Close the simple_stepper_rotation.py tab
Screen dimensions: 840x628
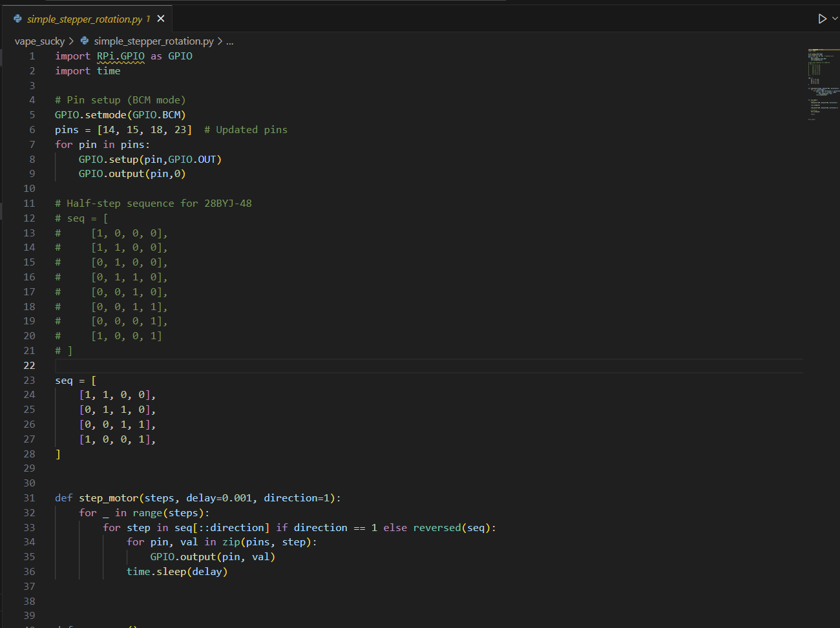[161, 19]
